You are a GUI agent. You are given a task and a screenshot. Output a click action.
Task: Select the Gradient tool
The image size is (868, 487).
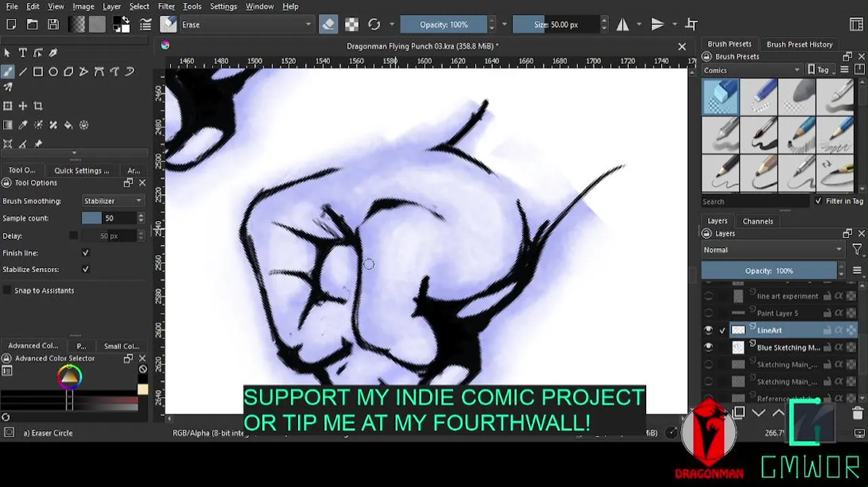click(x=7, y=125)
